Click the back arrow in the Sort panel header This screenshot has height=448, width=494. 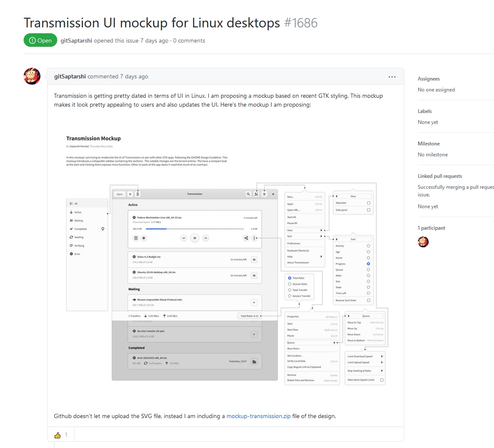click(x=336, y=239)
